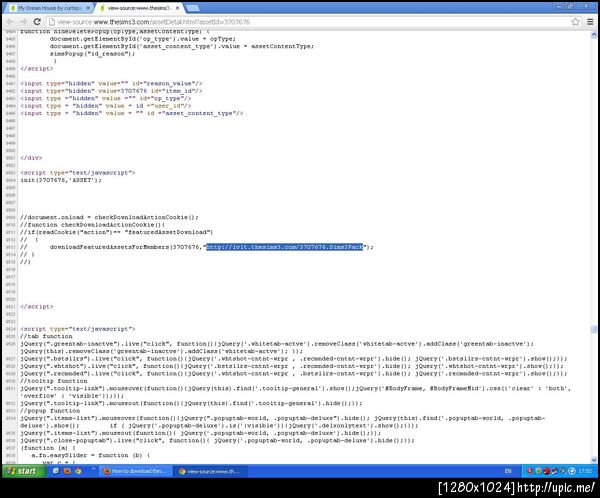Image resolution: width=600 pixels, height=498 pixels.
Task: Click the closing </div> tag line
Action: click(x=31, y=158)
